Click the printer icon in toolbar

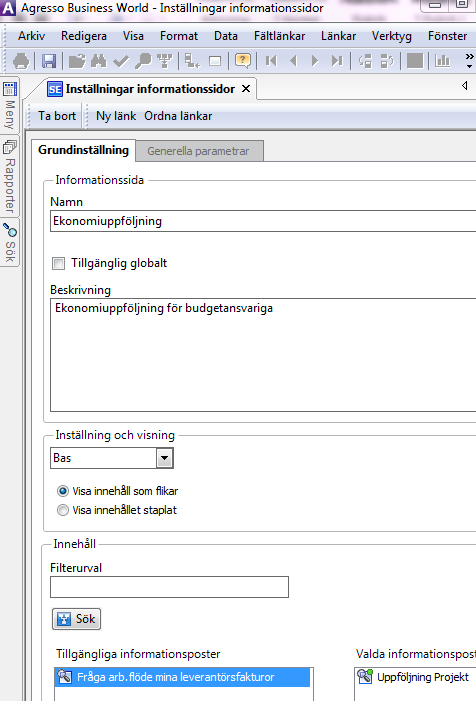21,60
